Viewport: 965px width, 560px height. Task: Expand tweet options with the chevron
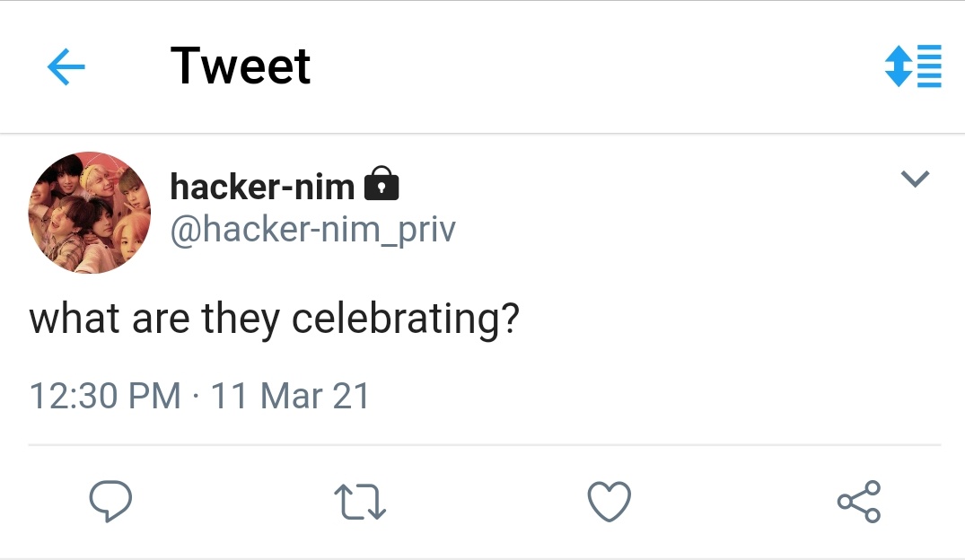pos(915,179)
